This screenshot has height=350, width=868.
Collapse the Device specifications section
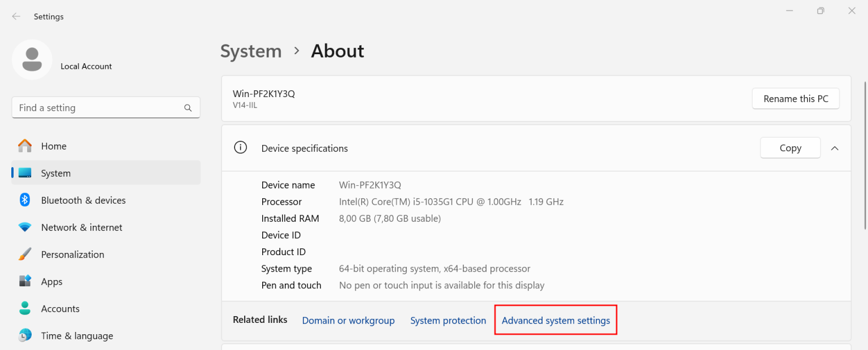pyautogui.click(x=835, y=148)
